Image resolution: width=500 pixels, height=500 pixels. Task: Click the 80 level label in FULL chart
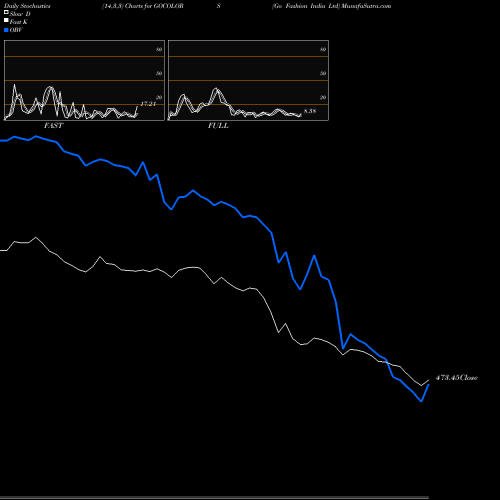323,49
